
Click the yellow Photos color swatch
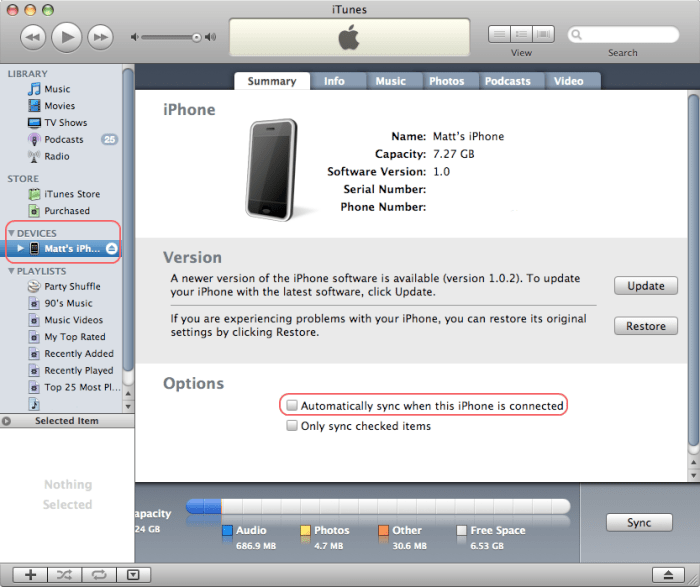pos(305,530)
